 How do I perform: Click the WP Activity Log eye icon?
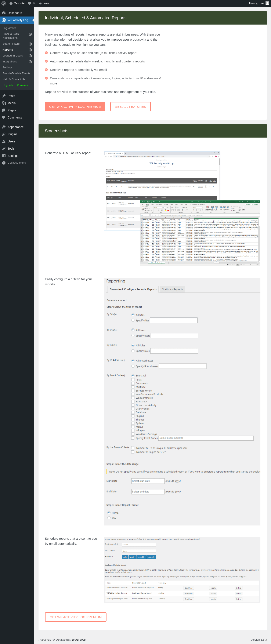pyautogui.click(x=4, y=20)
